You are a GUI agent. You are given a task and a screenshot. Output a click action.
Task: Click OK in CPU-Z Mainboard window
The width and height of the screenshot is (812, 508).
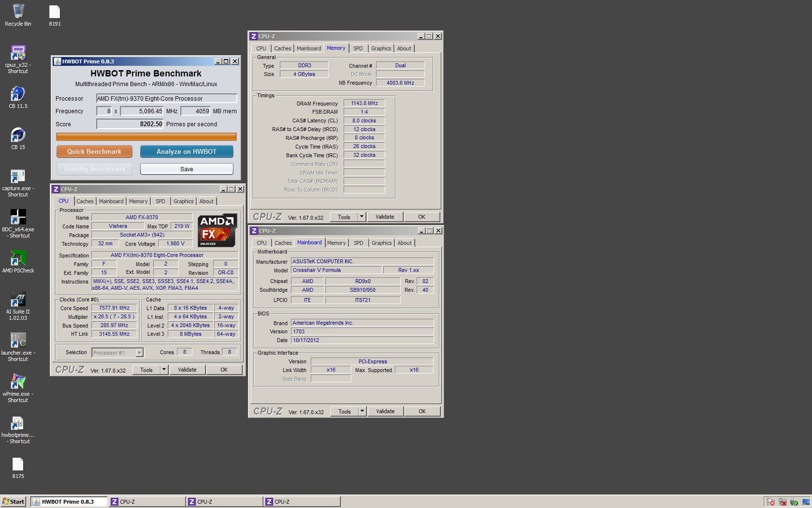pyautogui.click(x=422, y=411)
